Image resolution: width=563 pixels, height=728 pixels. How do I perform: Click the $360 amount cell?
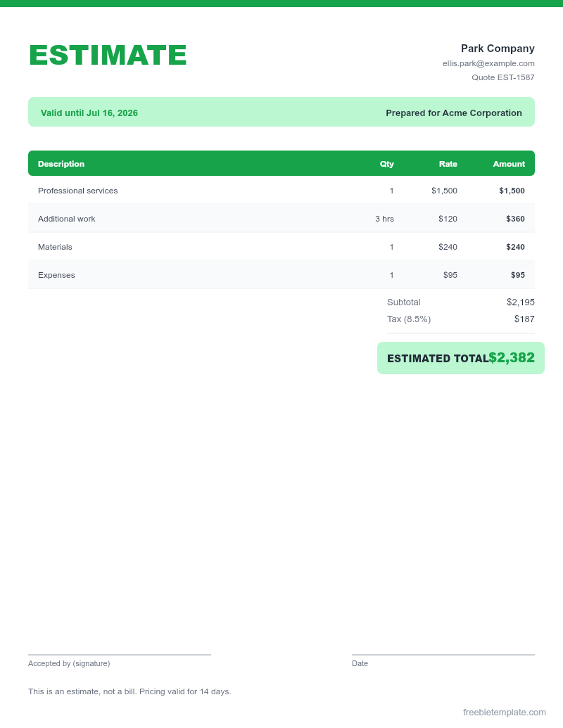coord(515,219)
